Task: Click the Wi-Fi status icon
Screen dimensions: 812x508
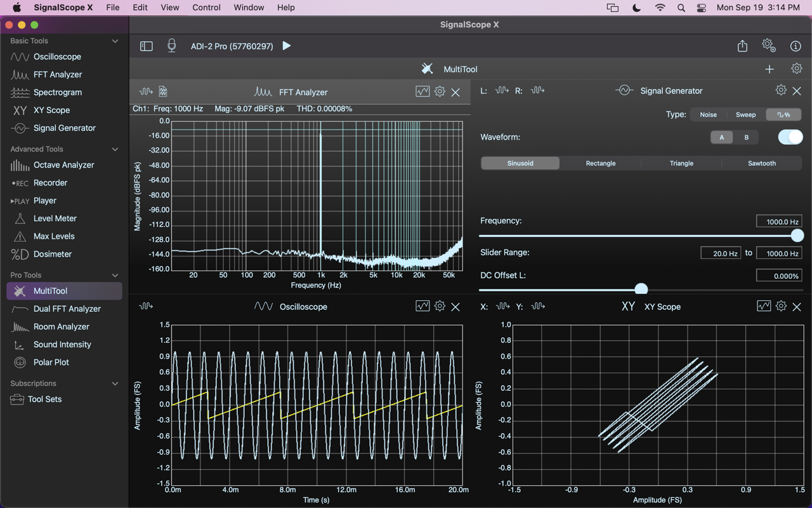Action: [660, 8]
